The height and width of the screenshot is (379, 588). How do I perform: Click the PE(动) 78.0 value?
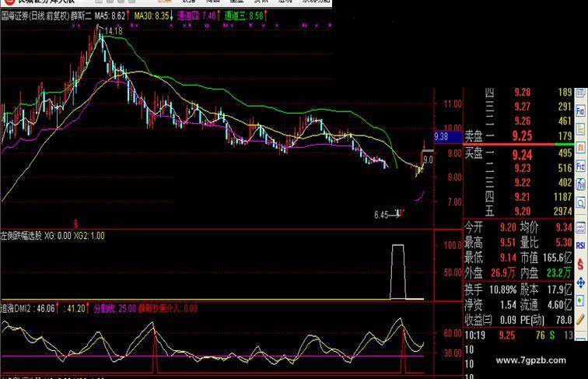[564, 320]
